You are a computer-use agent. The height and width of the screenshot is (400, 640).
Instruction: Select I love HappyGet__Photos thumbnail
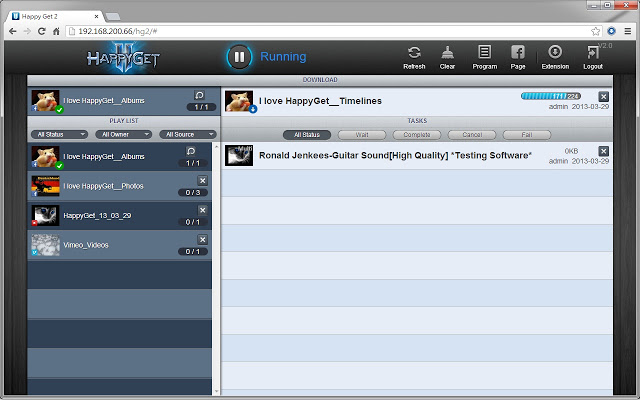click(45, 186)
